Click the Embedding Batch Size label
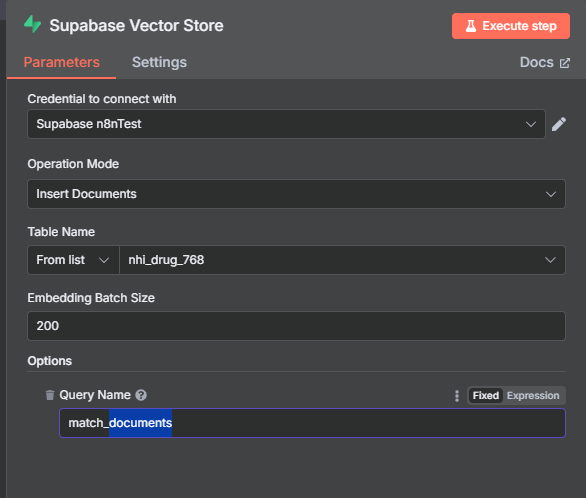586x498 pixels. 91,298
